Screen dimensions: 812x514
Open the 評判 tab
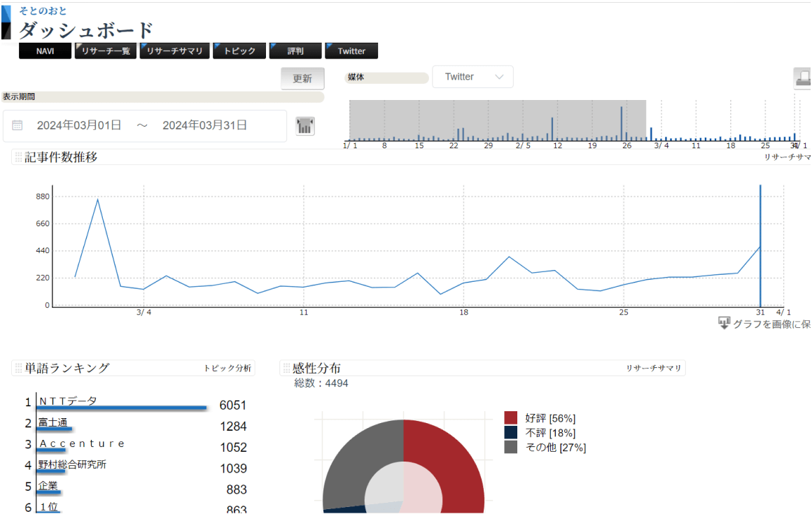[x=295, y=51]
